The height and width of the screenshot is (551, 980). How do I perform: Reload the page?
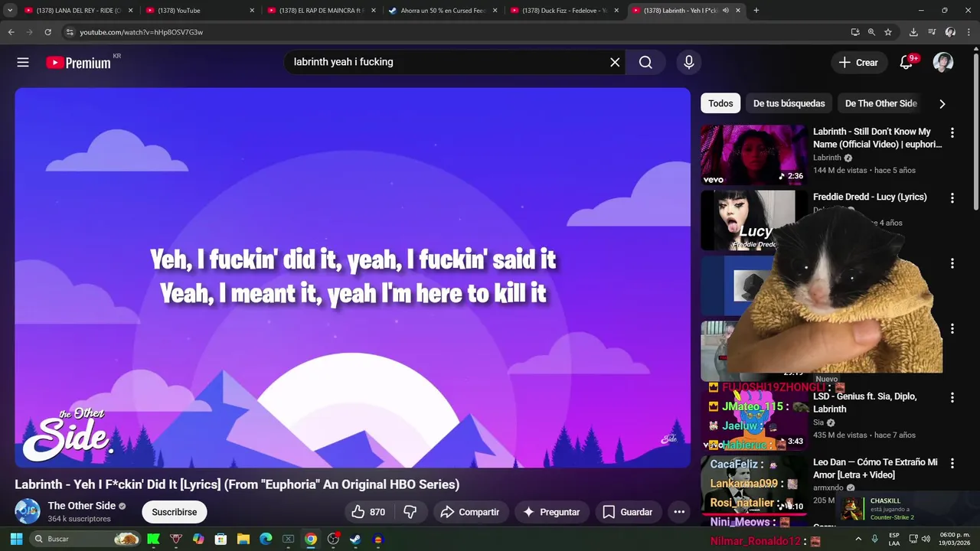[47, 32]
